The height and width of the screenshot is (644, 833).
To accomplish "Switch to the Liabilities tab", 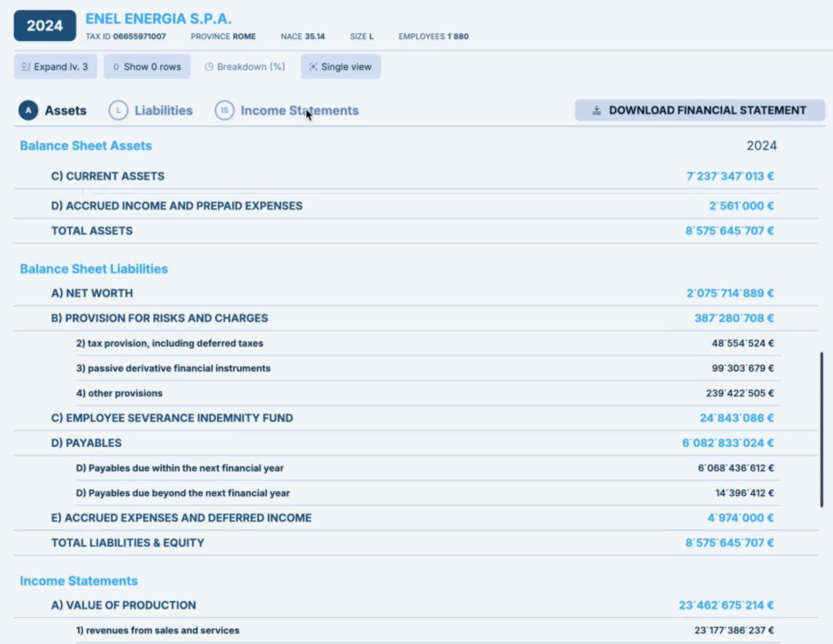I will click(163, 110).
